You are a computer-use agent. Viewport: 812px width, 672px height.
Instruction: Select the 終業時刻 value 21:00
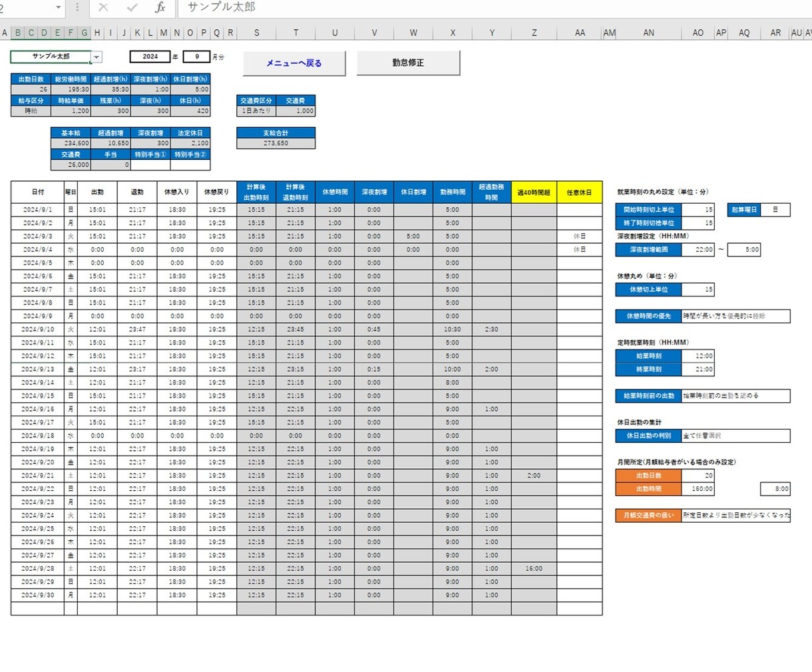pos(698,370)
